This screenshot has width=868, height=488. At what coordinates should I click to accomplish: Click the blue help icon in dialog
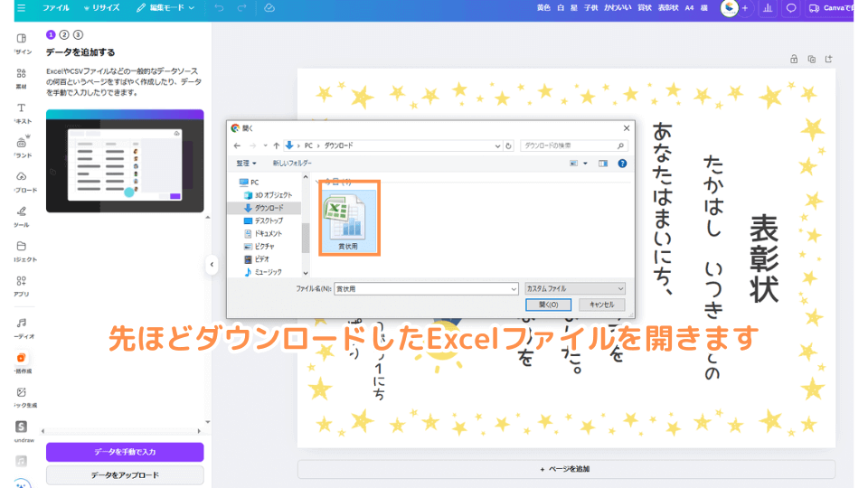pyautogui.click(x=622, y=164)
